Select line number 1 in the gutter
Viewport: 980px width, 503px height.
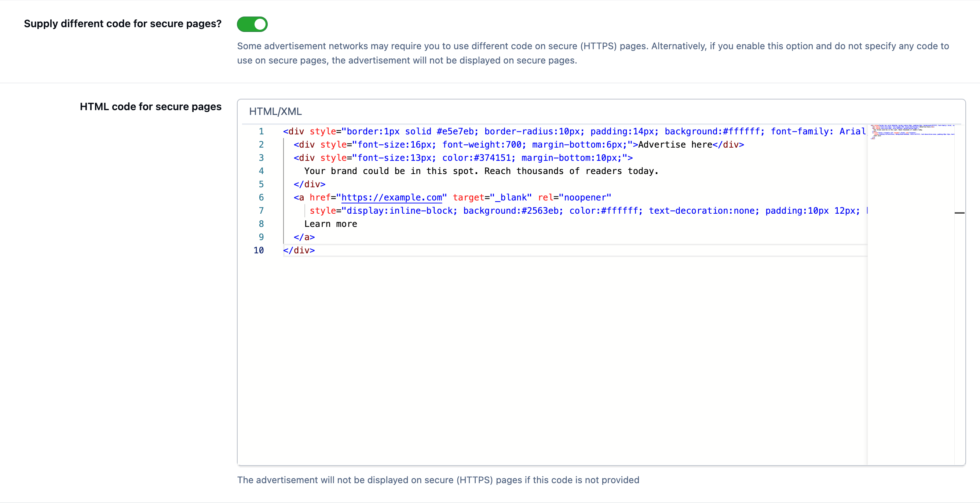pyautogui.click(x=261, y=131)
